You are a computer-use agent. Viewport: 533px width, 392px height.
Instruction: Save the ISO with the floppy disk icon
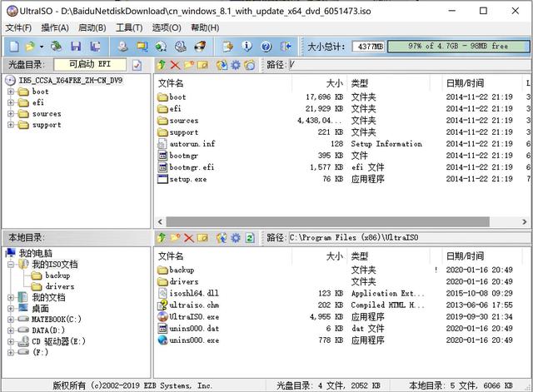pyautogui.click(x=76, y=47)
